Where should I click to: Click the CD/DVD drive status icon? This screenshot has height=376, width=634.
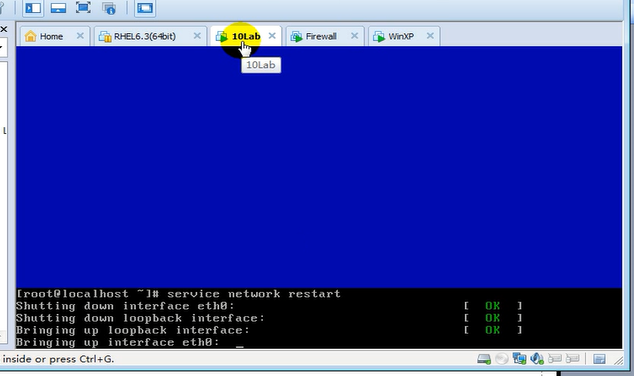click(502, 359)
